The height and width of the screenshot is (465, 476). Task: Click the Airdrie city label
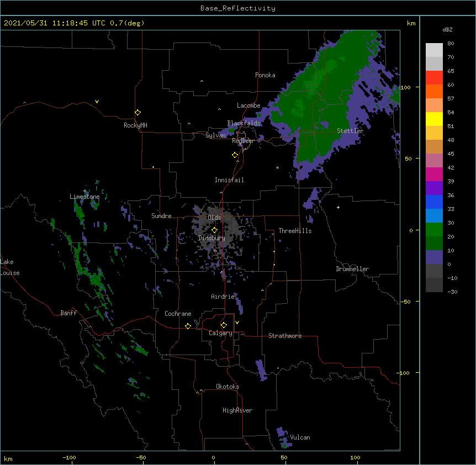click(223, 297)
